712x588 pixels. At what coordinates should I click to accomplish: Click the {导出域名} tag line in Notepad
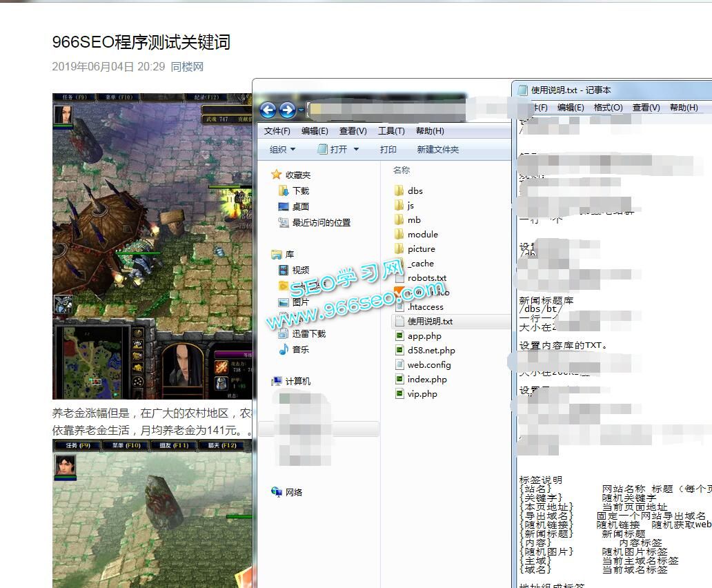coord(613,516)
